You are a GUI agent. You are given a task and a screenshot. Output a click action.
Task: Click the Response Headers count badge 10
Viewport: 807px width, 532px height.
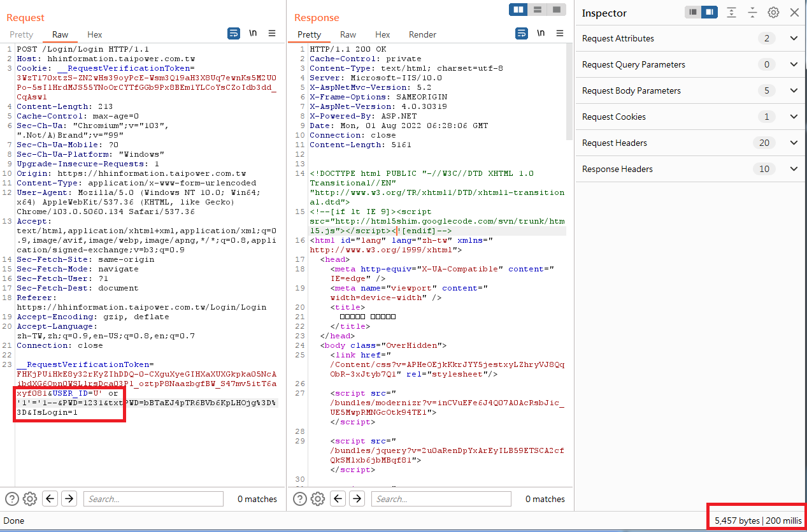(764, 169)
